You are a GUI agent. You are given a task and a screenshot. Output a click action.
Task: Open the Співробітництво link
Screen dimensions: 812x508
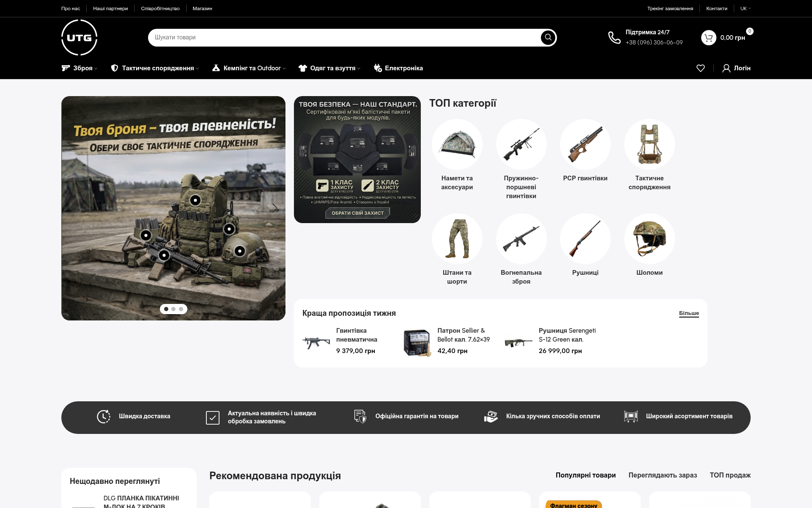pos(160,8)
